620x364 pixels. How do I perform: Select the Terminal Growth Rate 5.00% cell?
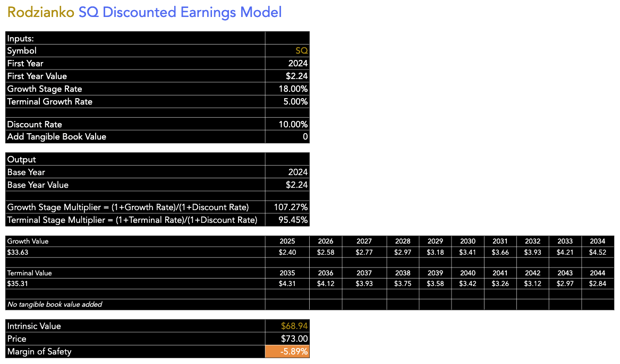point(287,101)
